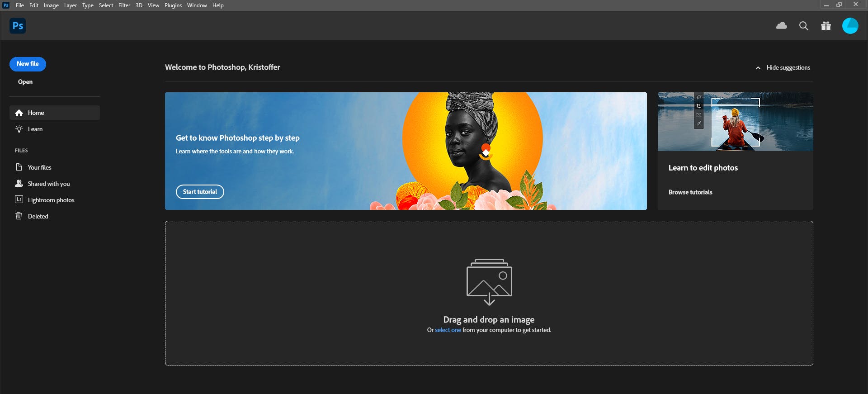Open the Filter menu
The height and width of the screenshot is (394, 868).
pyautogui.click(x=124, y=5)
